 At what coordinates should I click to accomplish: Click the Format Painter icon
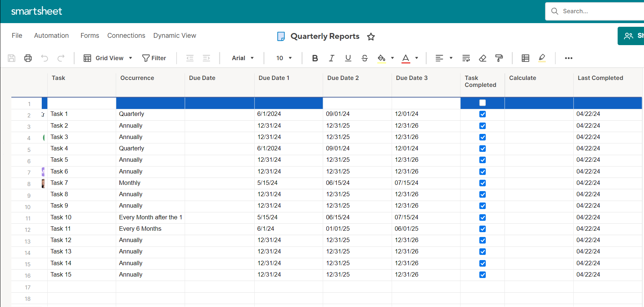(x=499, y=58)
